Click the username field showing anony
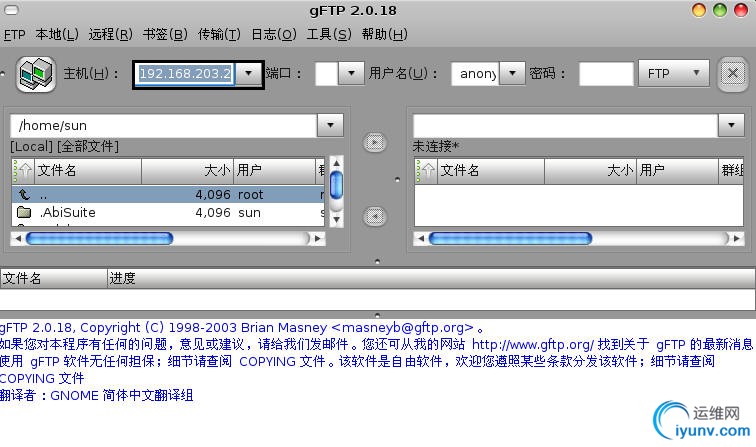The width and height of the screenshot is (756, 447). tap(475, 74)
